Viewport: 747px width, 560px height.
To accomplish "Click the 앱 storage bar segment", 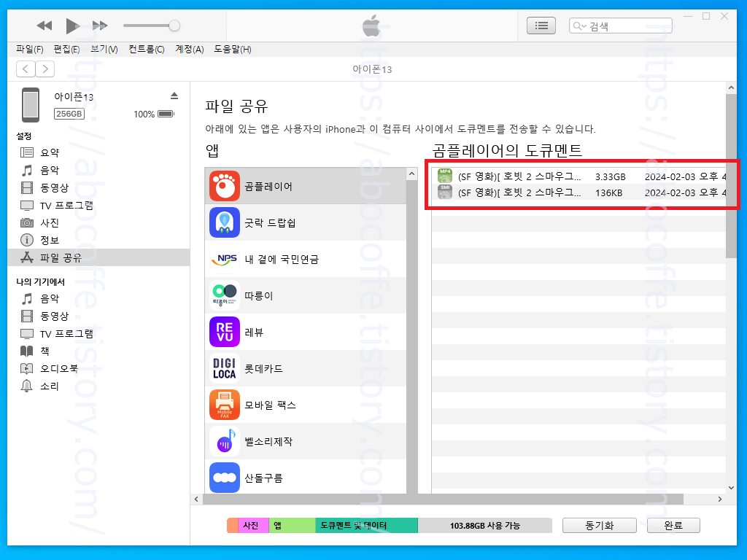I will [x=292, y=525].
